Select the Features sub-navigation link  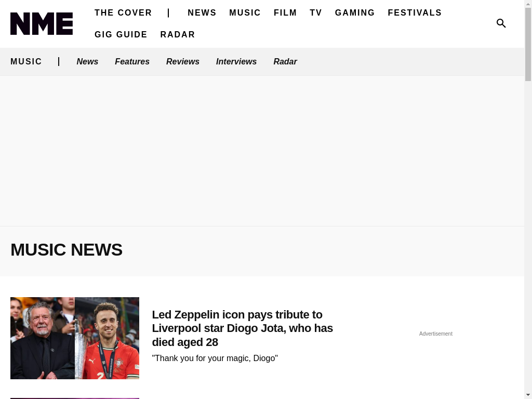132,61
